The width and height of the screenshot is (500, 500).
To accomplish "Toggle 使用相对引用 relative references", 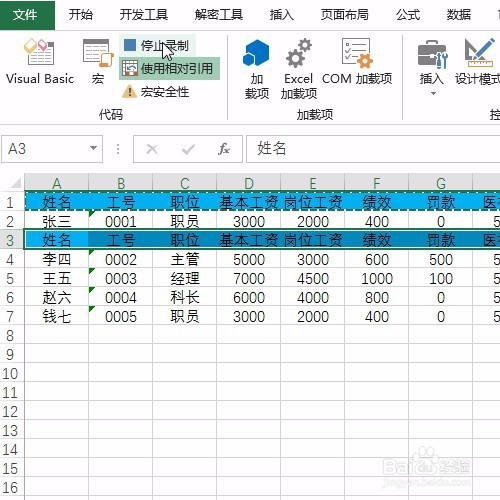I will (x=169, y=68).
